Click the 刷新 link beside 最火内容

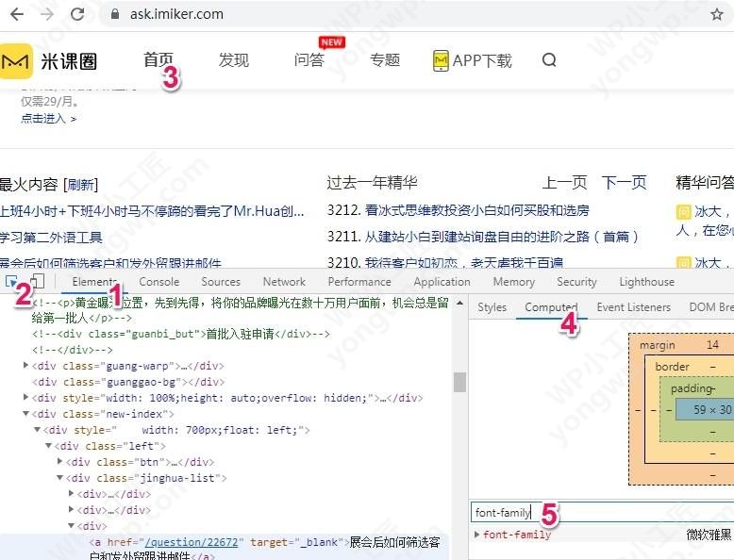[81, 185]
